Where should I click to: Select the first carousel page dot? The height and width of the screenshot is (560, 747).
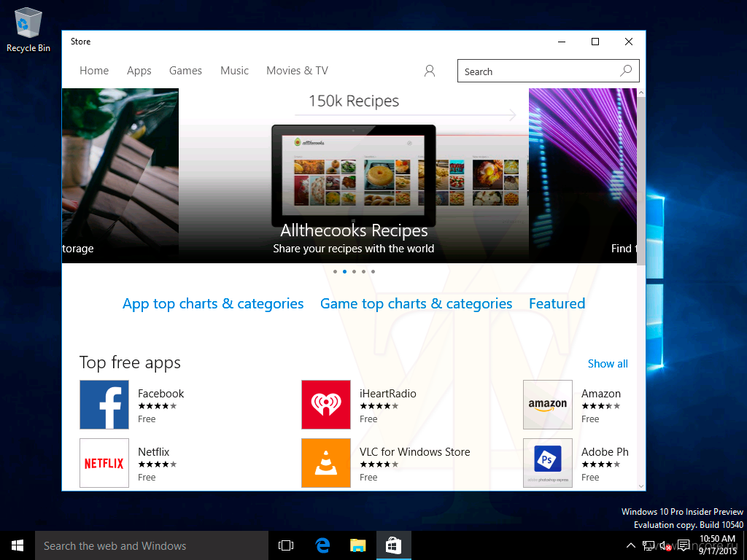(x=335, y=271)
